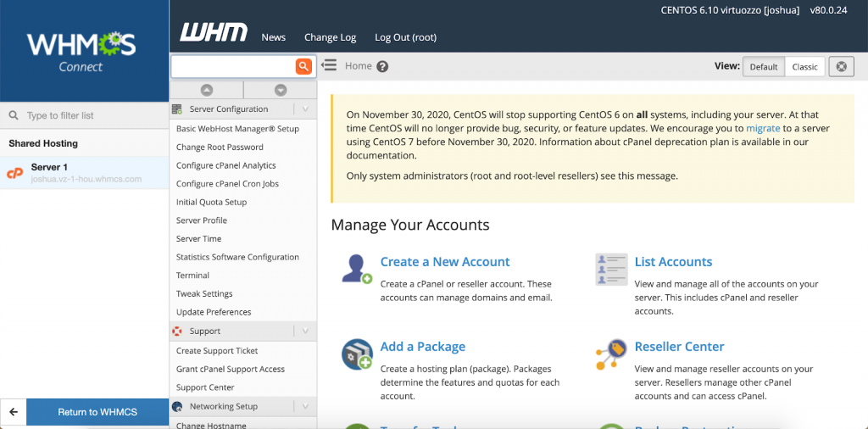Open the Add a Package link
The height and width of the screenshot is (429, 868).
coord(423,347)
